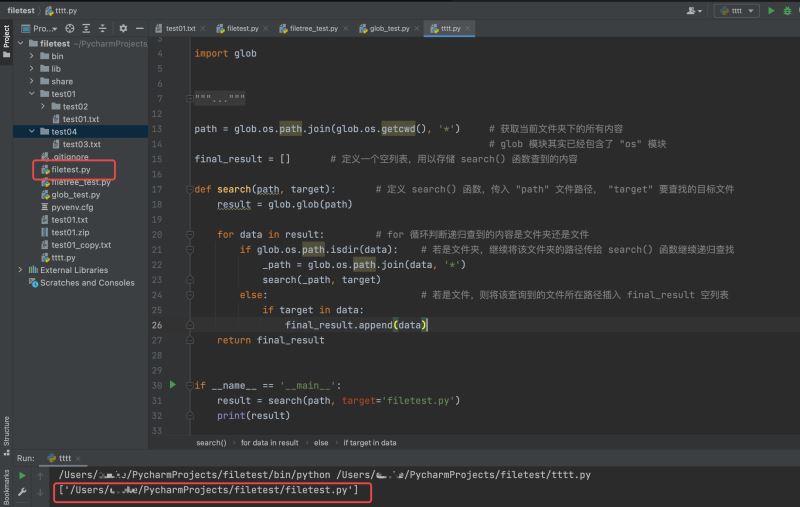The width and height of the screenshot is (800, 507).
Task: Expand External Libraries node
Action: pos(21,270)
